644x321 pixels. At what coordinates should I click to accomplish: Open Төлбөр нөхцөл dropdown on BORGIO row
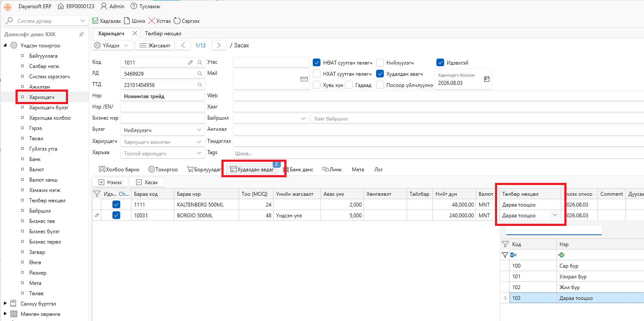tap(555, 215)
